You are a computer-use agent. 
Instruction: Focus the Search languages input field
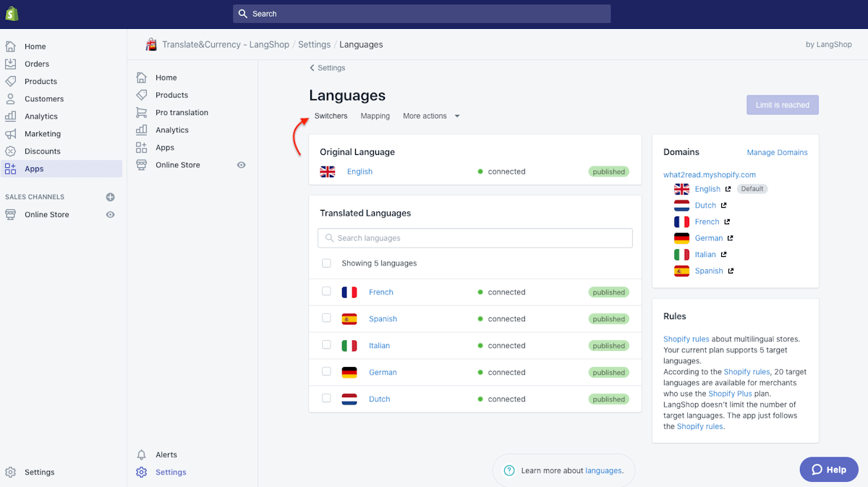[x=475, y=238]
